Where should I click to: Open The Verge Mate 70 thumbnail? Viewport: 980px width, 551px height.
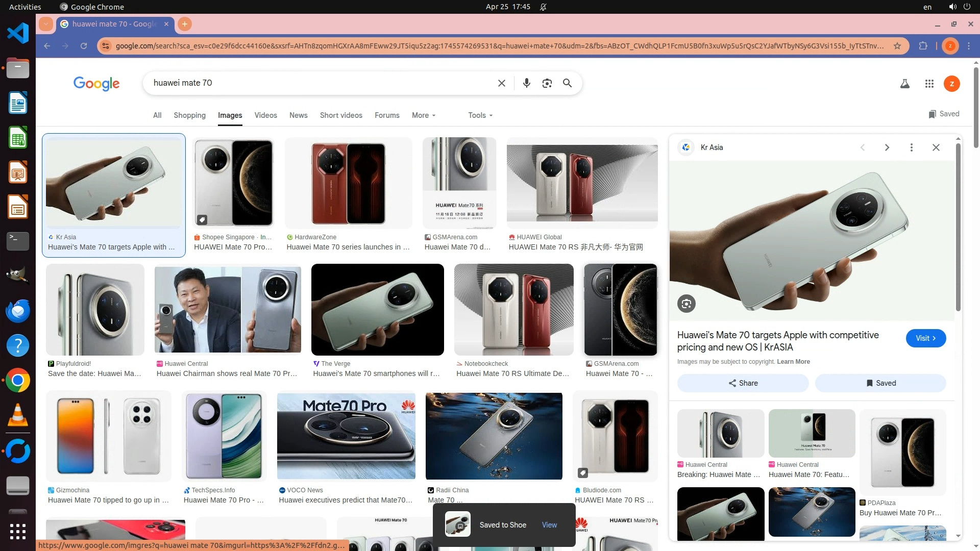(x=377, y=310)
